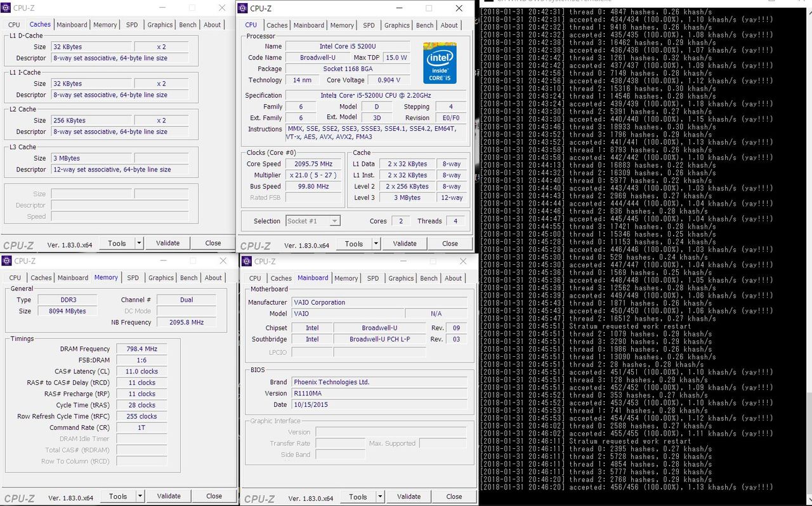Image resolution: width=812 pixels, height=506 pixels.
Task: Click the Core Voltage value 0.904 V
Action: (x=390, y=81)
